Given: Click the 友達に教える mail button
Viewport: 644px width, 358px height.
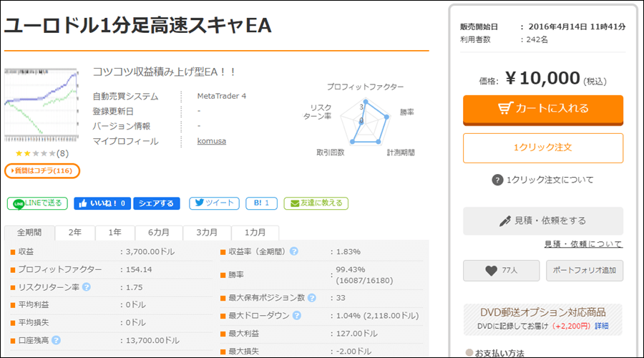Looking at the screenshot, I should [316, 203].
